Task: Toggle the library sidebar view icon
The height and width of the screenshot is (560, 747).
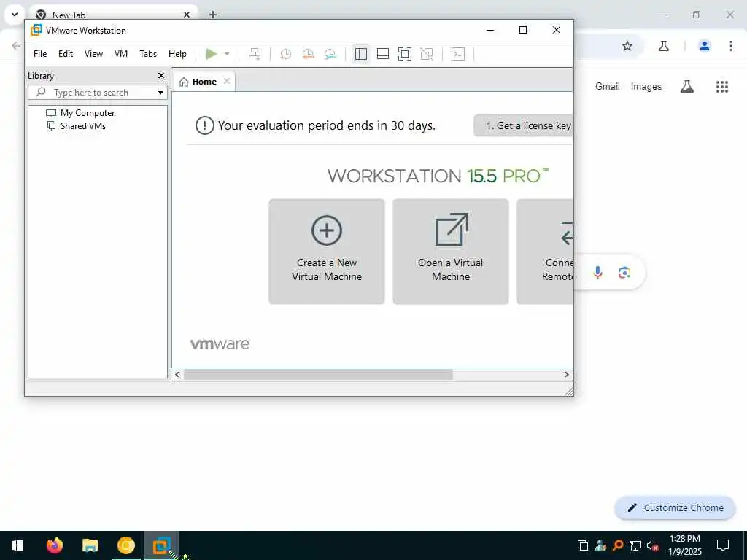Action: [360, 54]
